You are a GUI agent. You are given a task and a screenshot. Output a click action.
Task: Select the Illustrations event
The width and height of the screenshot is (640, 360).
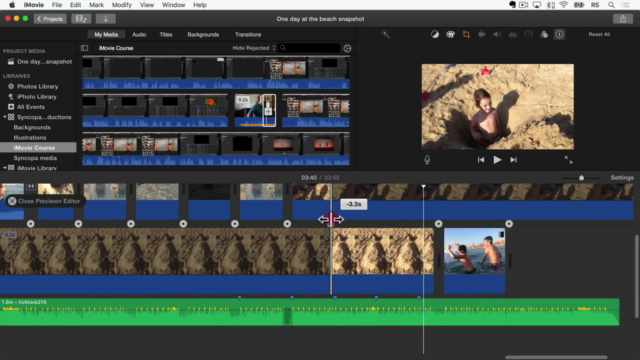30,138
